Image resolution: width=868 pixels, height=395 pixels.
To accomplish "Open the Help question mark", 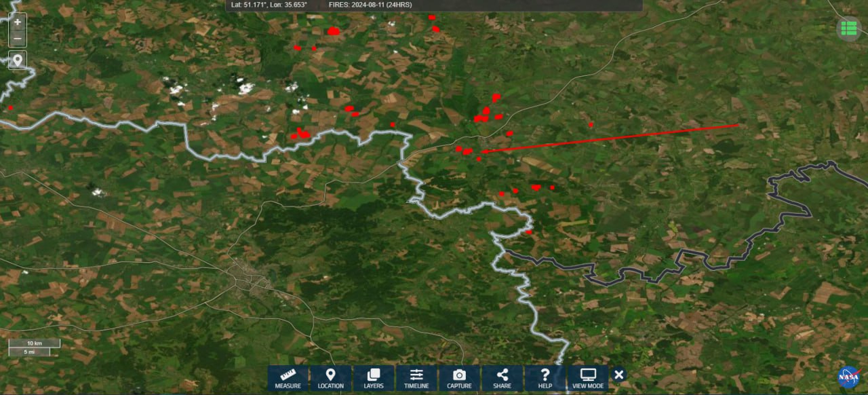I will tap(545, 378).
